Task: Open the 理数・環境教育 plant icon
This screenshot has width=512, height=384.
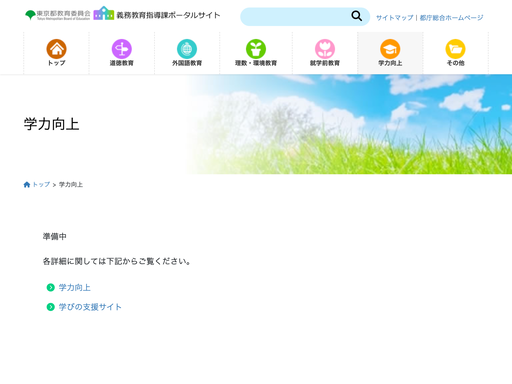Action: tap(256, 49)
